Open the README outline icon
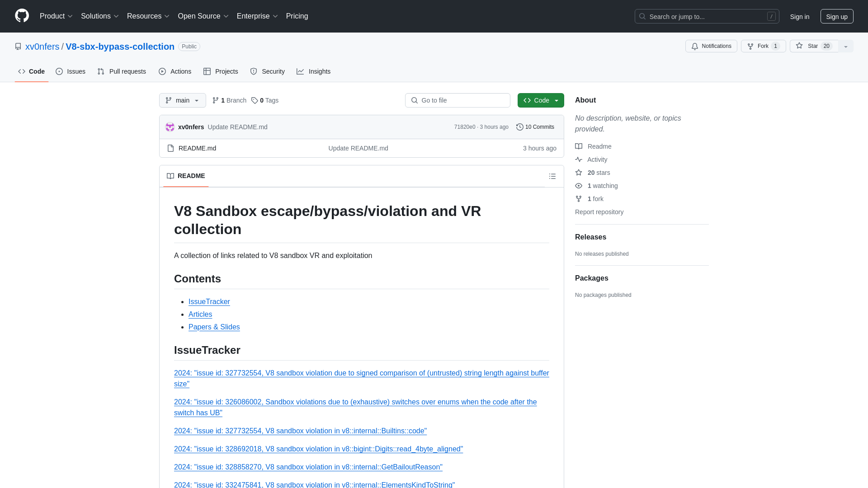The width and height of the screenshot is (868, 488). pos(552,176)
